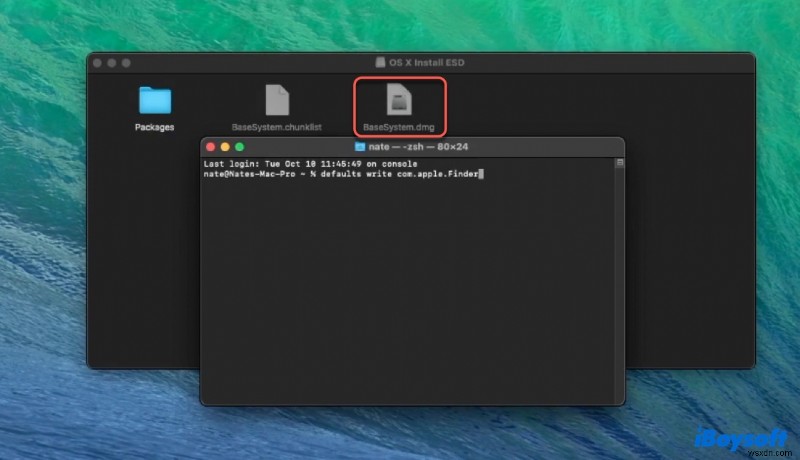This screenshot has height=460, width=800.
Task: Select the BaseSystem.chunklist file icon
Action: tap(277, 100)
